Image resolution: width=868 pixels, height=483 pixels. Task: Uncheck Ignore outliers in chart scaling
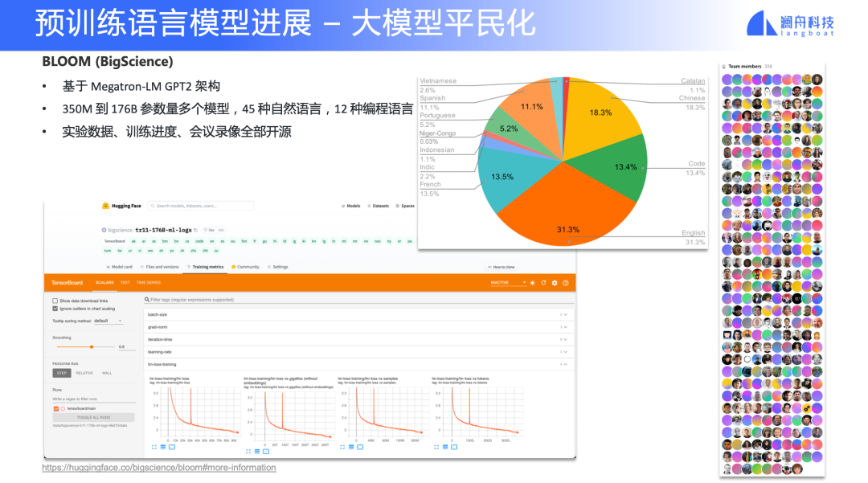coord(55,309)
